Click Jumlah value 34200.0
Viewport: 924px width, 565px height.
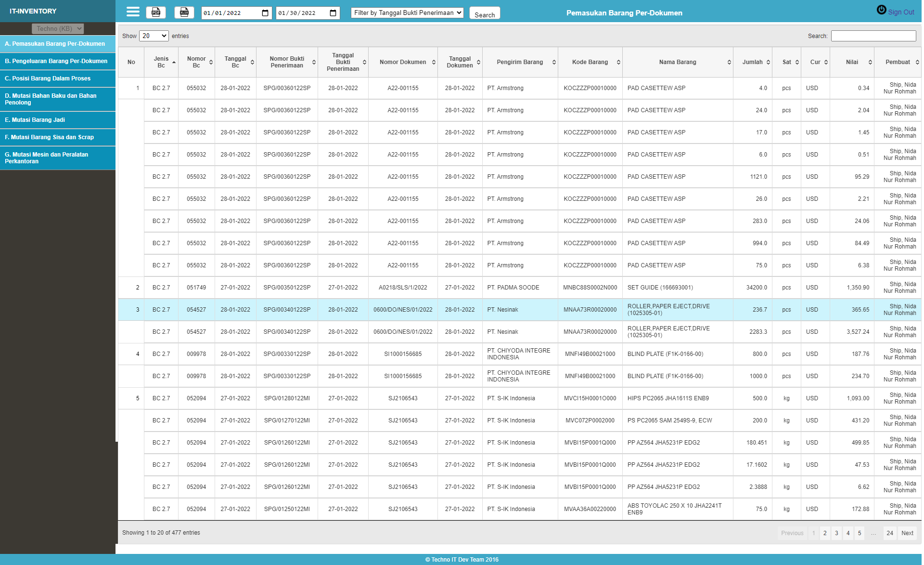pos(757,288)
